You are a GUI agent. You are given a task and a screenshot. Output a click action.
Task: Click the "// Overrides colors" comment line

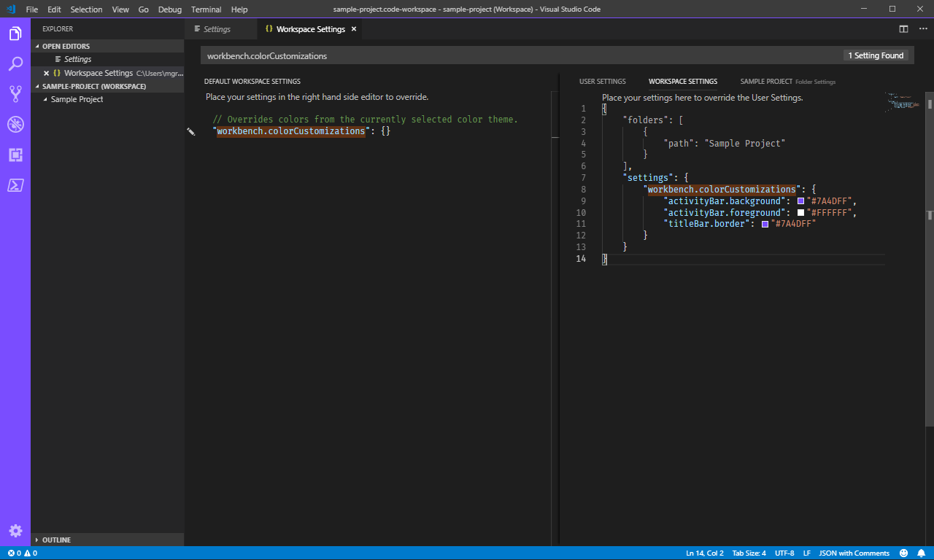366,120
